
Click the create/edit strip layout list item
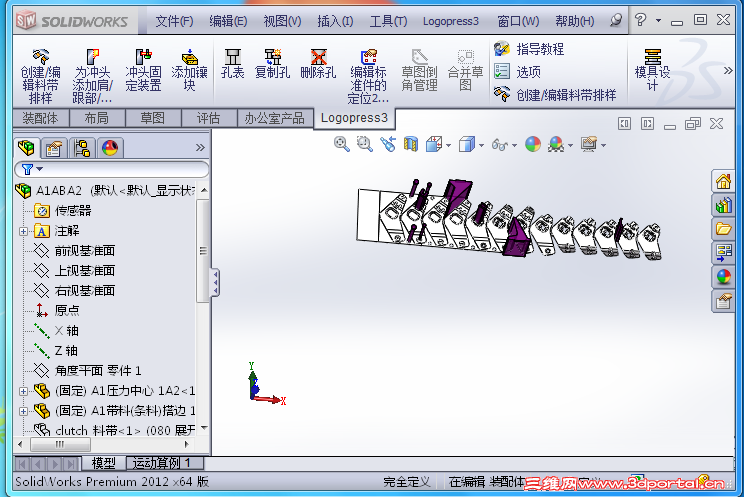(555, 94)
